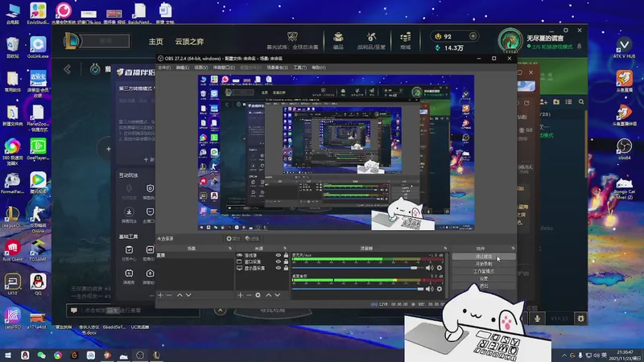Pop out the Audio Mixer dock panel

tap(445, 249)
